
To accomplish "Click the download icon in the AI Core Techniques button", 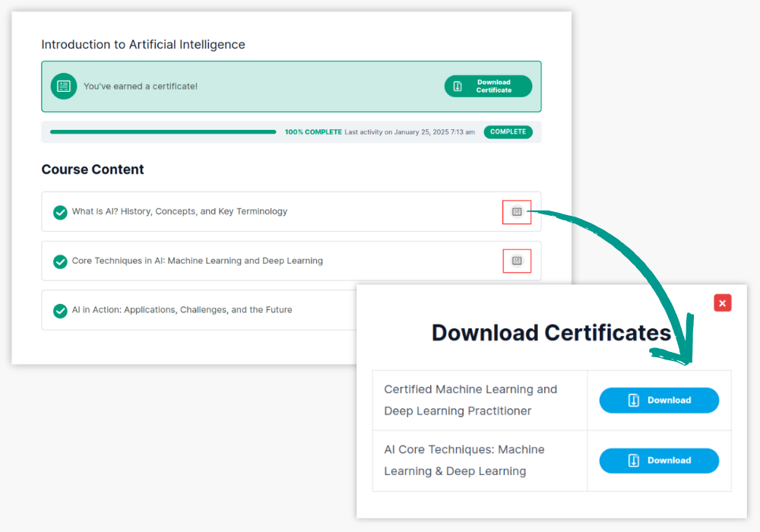I will coord(634,461).
